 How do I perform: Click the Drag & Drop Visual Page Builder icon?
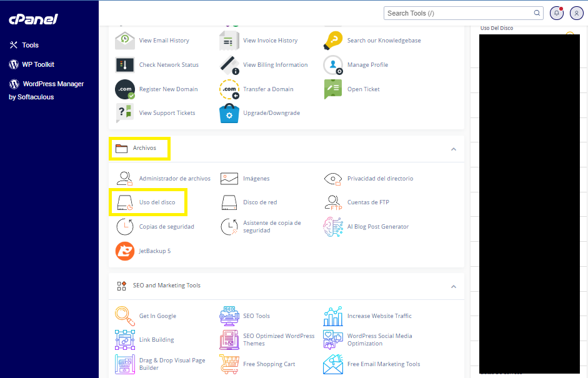(x=125, y=364)
